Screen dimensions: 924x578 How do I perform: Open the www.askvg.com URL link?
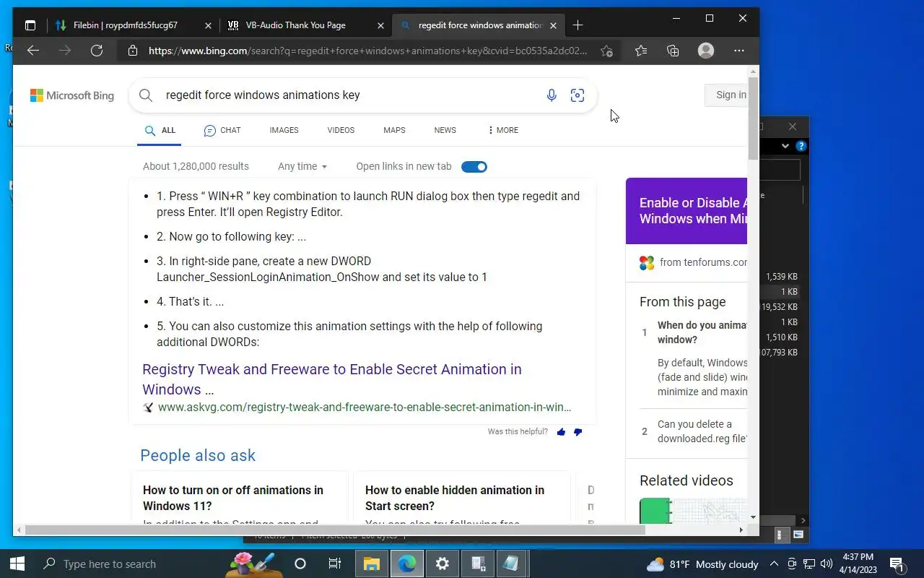point(365,407)
